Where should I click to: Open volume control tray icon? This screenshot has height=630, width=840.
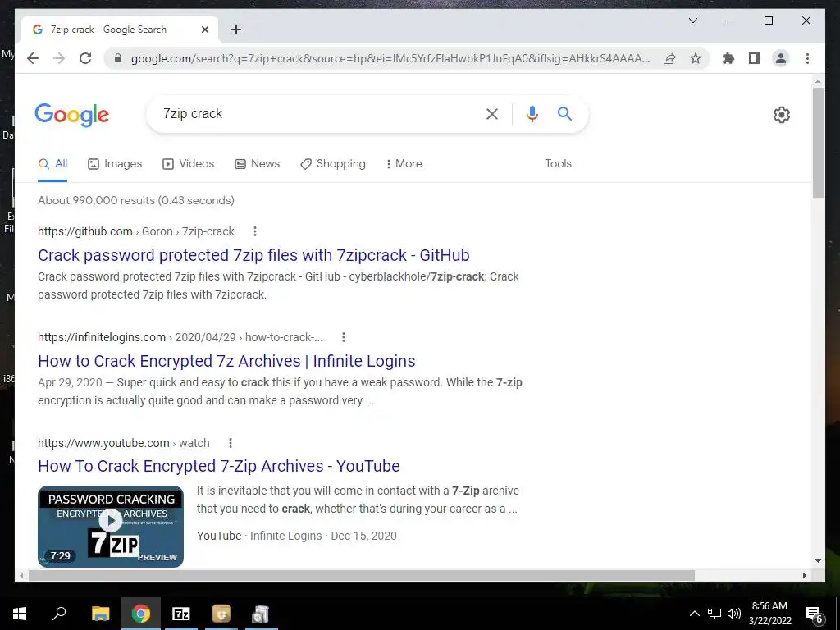point(734,614)
